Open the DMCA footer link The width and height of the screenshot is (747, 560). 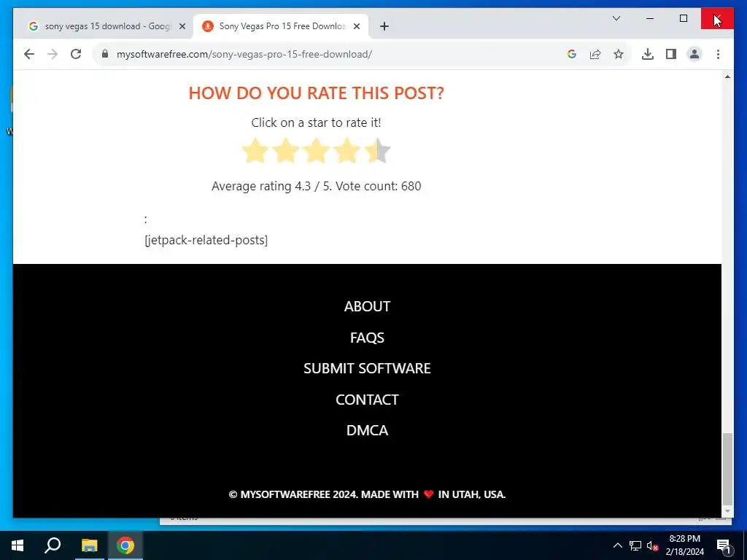(x=367, y=430)
